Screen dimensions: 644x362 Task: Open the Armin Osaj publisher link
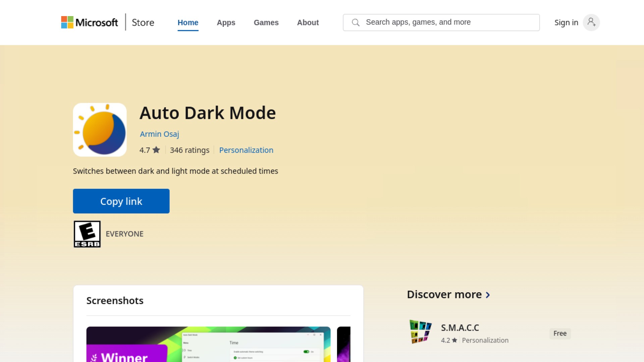point(159,134)
